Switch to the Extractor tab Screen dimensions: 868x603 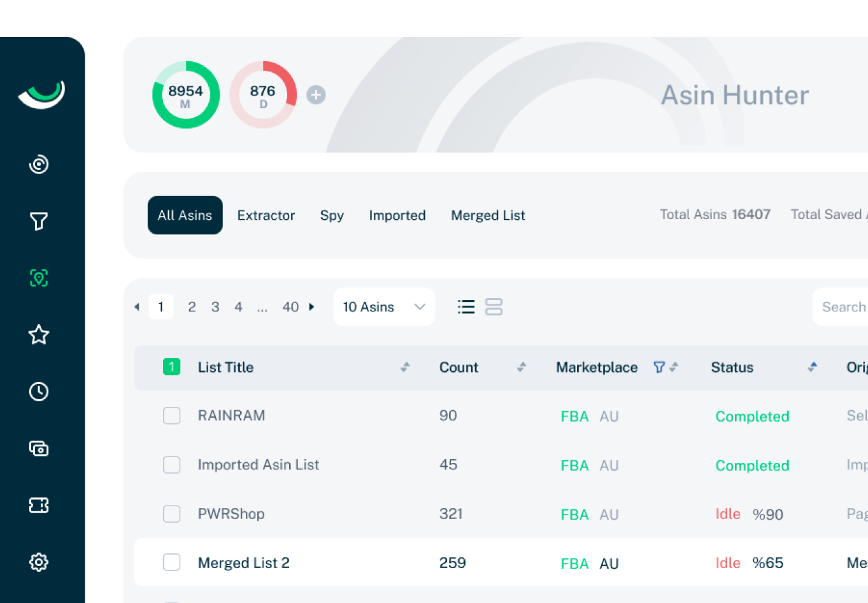tap(266, 215)
